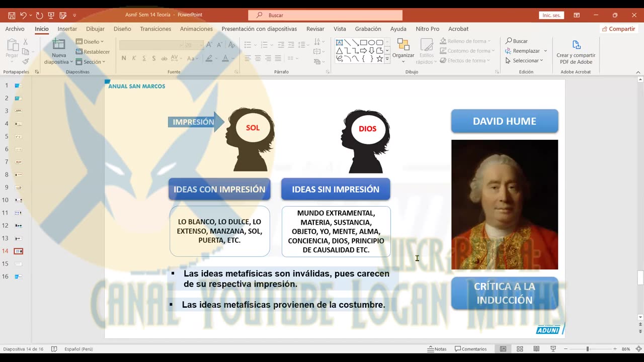Select the triangle shape in gallery
Viewport: 644px width, 362px height.
point(339,51)
